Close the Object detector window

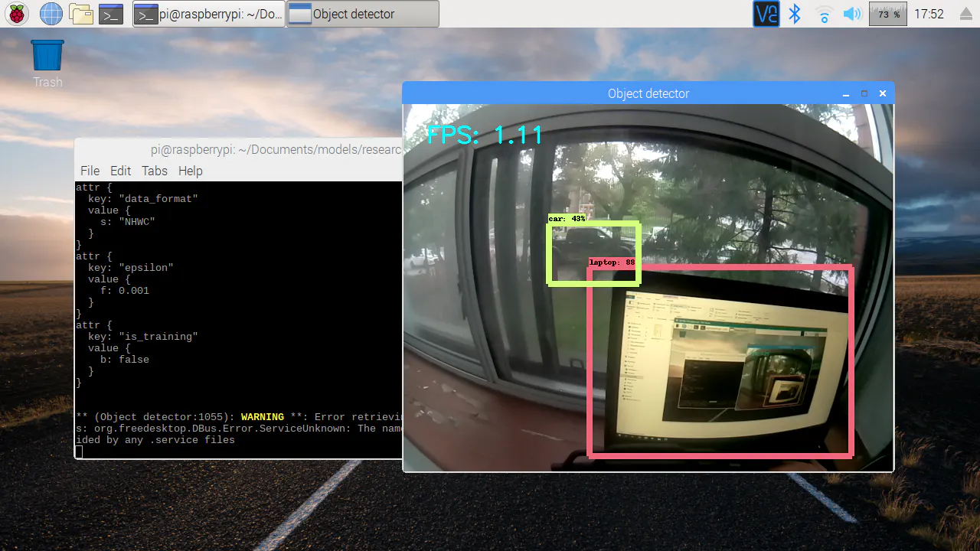[883, 93]
